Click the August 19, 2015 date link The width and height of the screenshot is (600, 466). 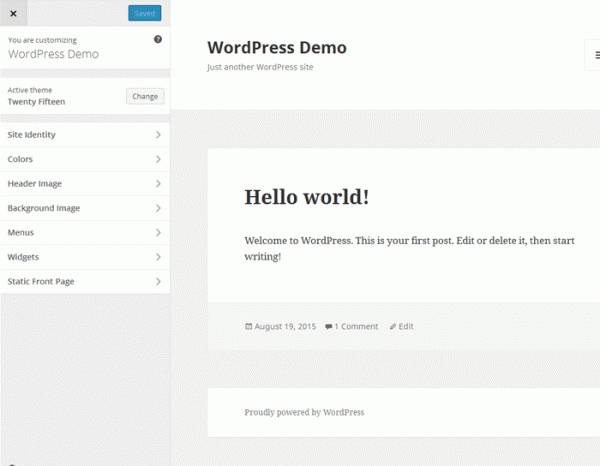(x=285, y=326)
